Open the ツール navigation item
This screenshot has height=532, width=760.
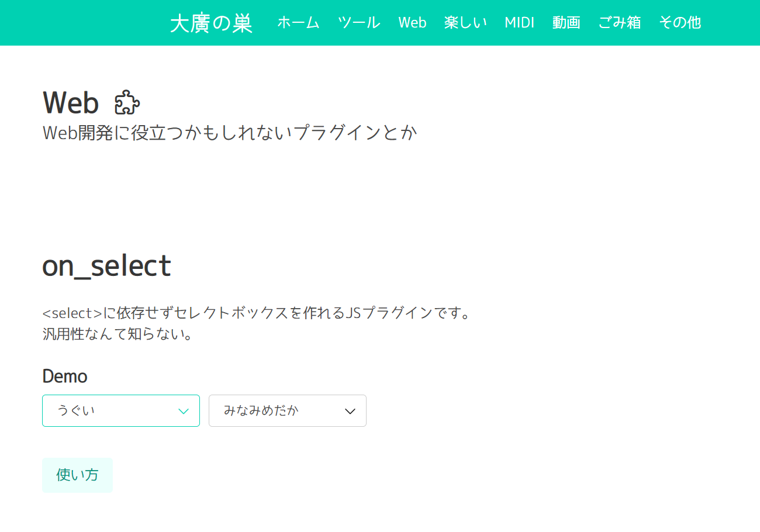[x=359, y=23]
